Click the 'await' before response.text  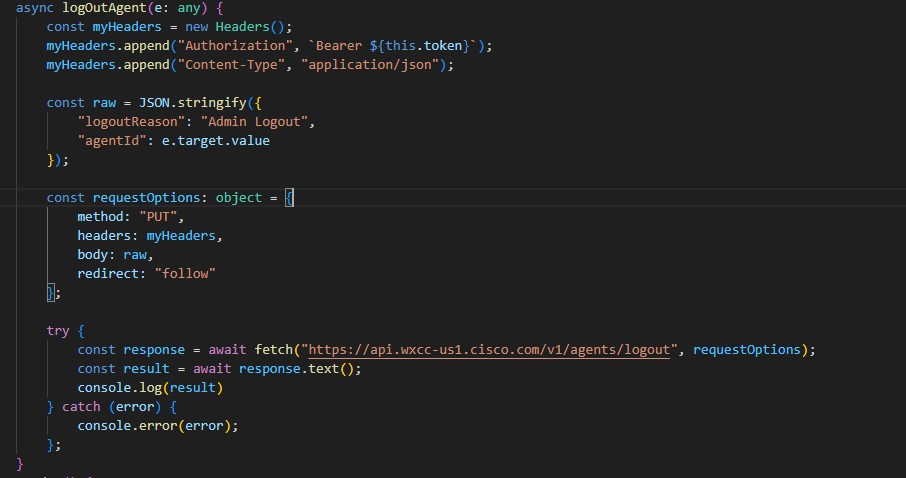pyautogui.click(x=211, y=369)
